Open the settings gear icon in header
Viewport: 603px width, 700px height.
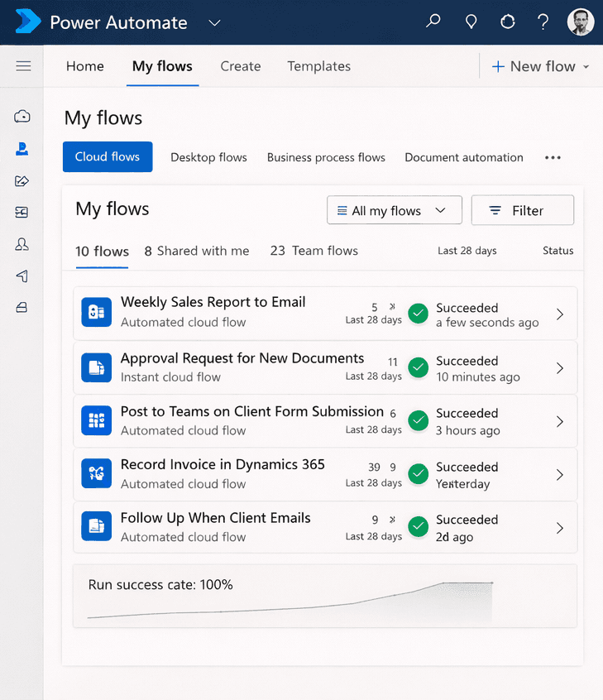tap(508, 21)
